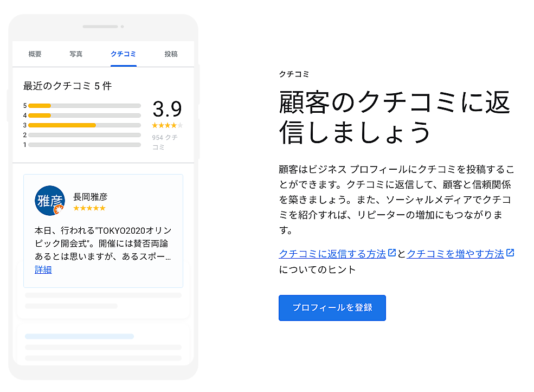The image size is (534, 392).
Task: Select the クチコミ tab
Action: [123, 54]
